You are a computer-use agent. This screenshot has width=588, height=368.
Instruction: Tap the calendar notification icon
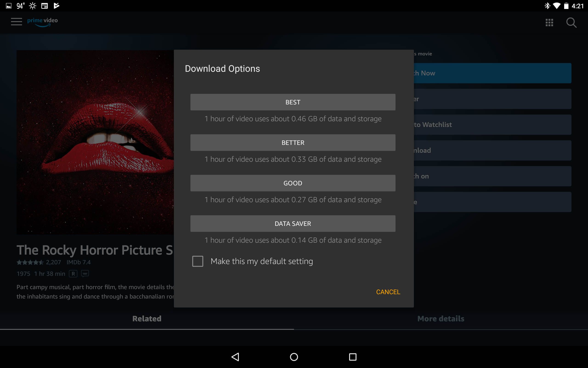coord(45,6)
